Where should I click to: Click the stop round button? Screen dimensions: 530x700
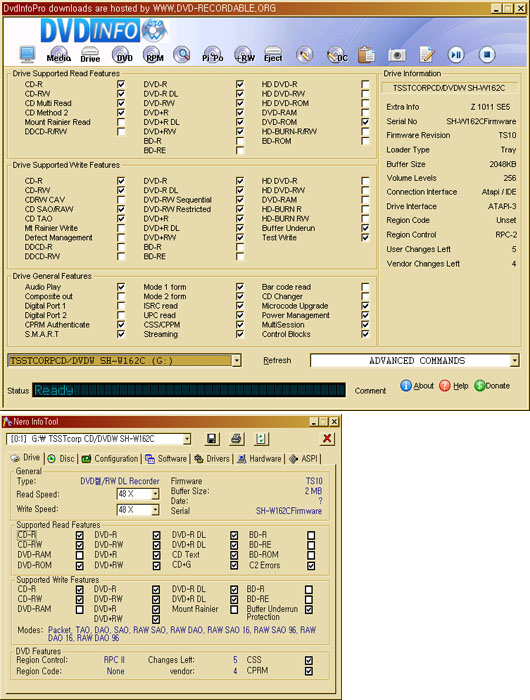click(x=487, y=54)
